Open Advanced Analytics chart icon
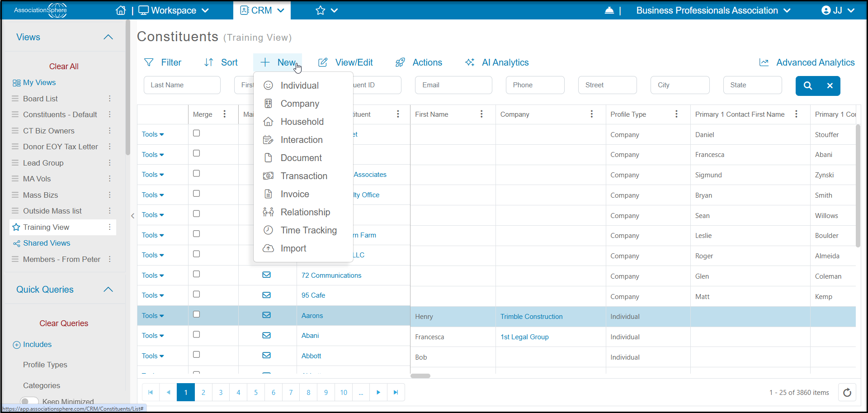 click(764, 62)
